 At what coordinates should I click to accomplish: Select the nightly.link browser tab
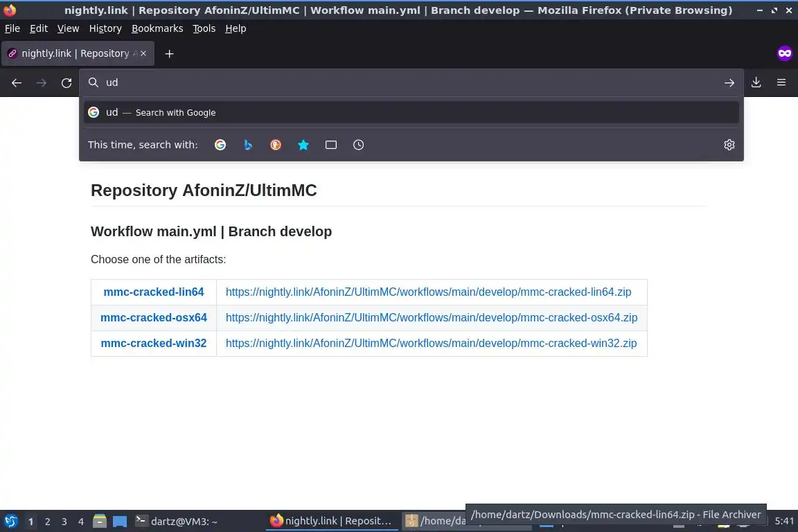tap(78, 53)
